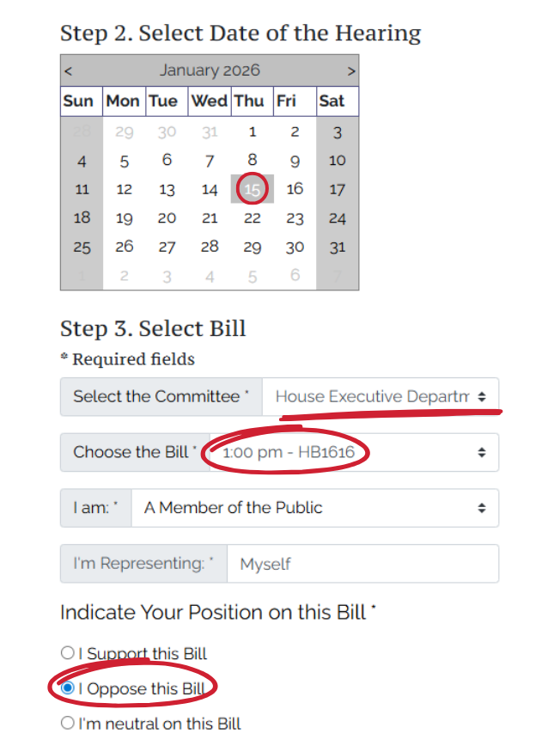The width and height of the screenshot is (560, 752).
Task: Choose January 30 hearing date
Action: [x=295, y=248]
